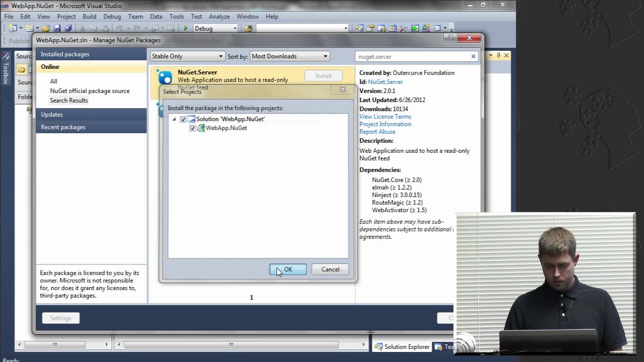Viewport: 644px width, 362px height.
Task: Collapse the Solution 'WebApp.NuGet' tree node
Action: [174, 119]
